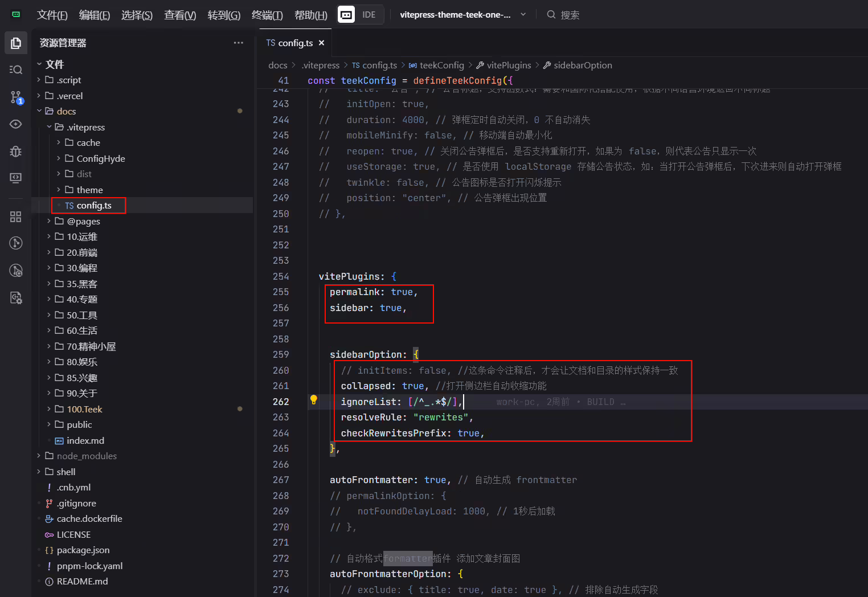Open the debug bug icon in activity bar
The image size is (868, 597).
(16, 151)
